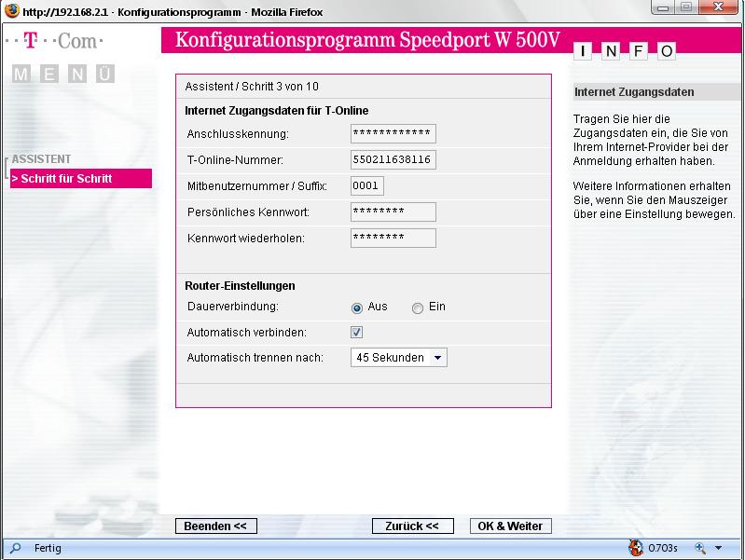Toggle the Automatisch verbinden checkbox

coord(356,332)
